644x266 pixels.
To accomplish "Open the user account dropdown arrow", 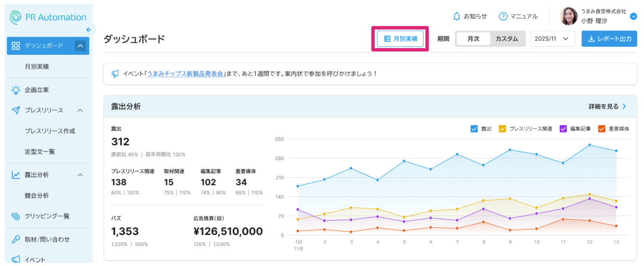I will coord(633,16).
